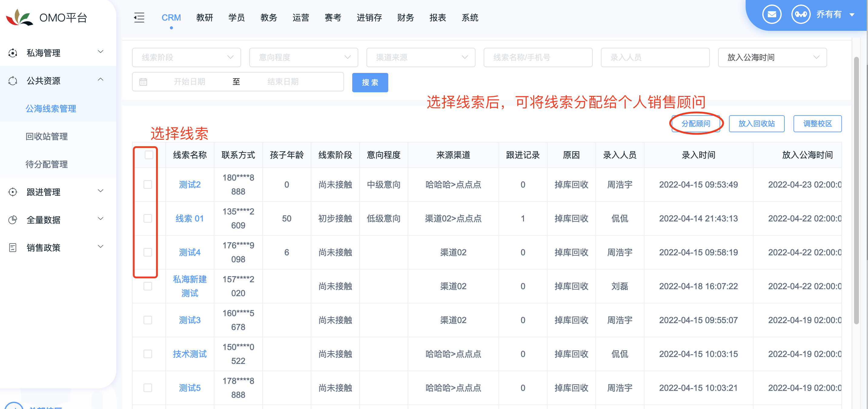Switch to the 进销存 top tab

point(369,18)
